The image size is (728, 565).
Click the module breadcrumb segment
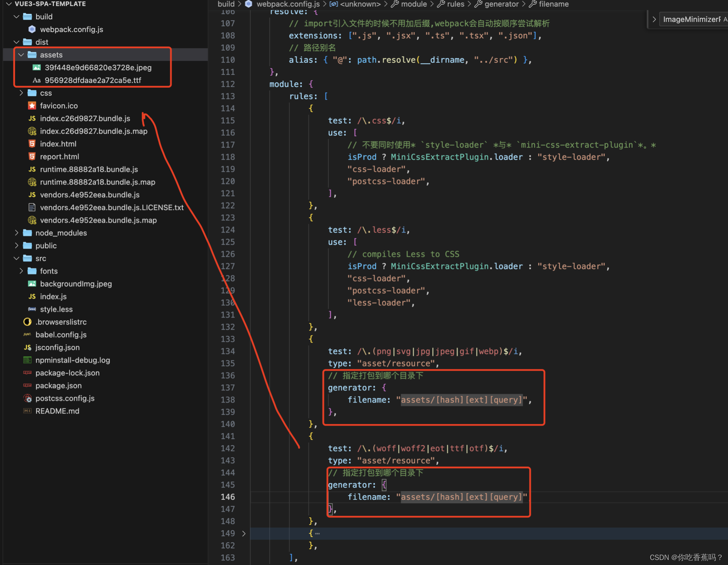(x=414, y=4)
